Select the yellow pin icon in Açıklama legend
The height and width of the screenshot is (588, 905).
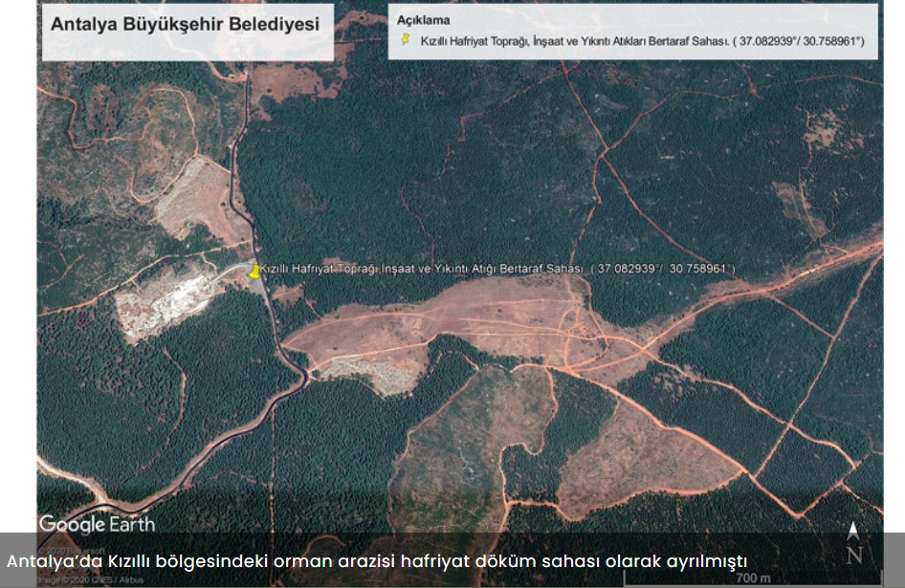406,39
